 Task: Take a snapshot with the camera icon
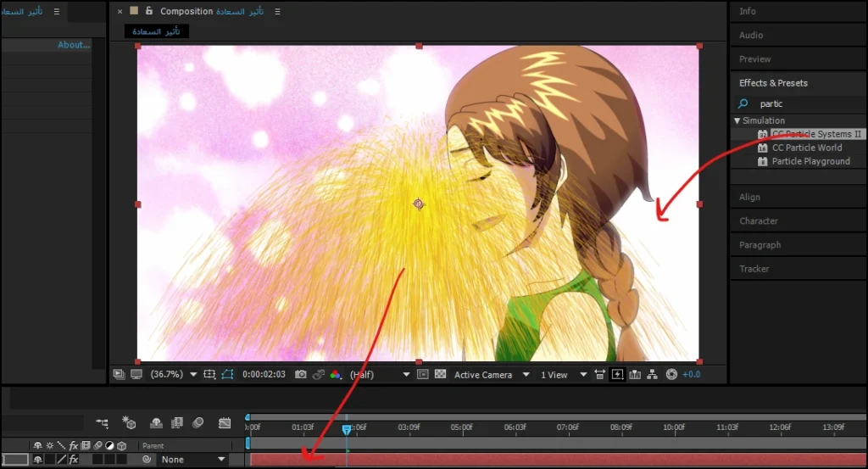coord(301,374)
